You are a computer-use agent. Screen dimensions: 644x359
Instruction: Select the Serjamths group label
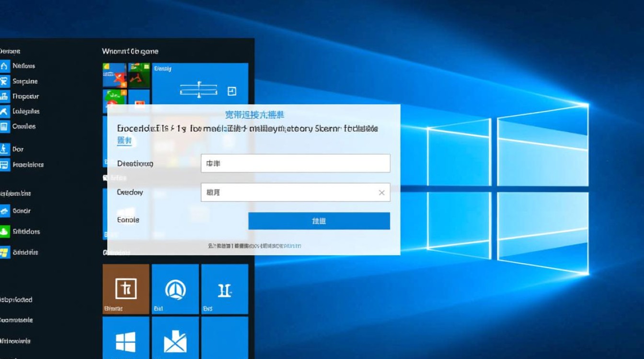tap(14, 193)
